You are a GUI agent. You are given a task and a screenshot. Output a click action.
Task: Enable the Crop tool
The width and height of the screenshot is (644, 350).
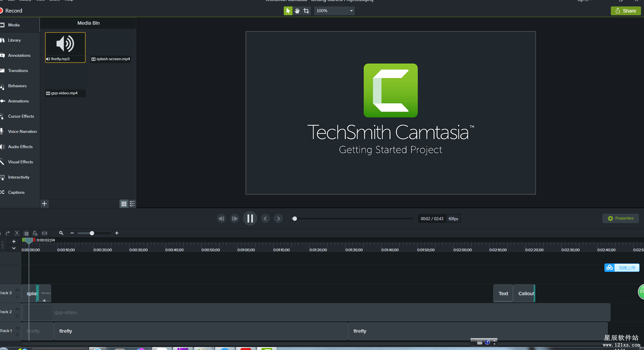point(306,11)
